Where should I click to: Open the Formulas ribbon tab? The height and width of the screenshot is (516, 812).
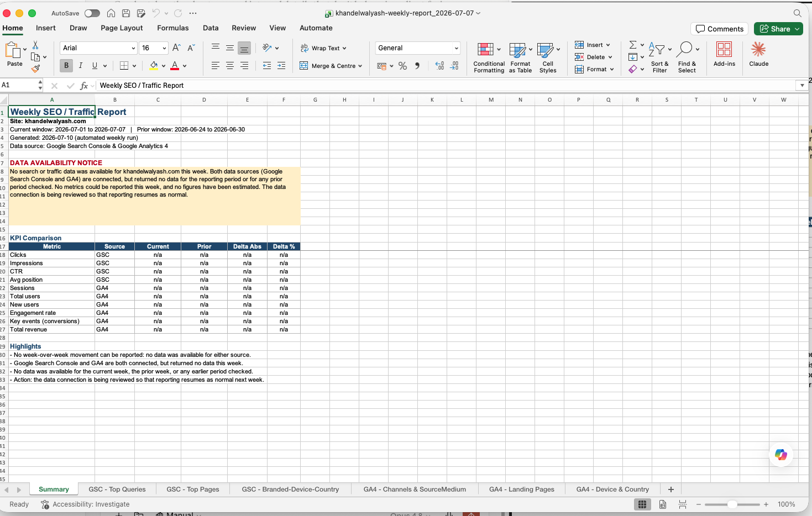pos(173,28)
